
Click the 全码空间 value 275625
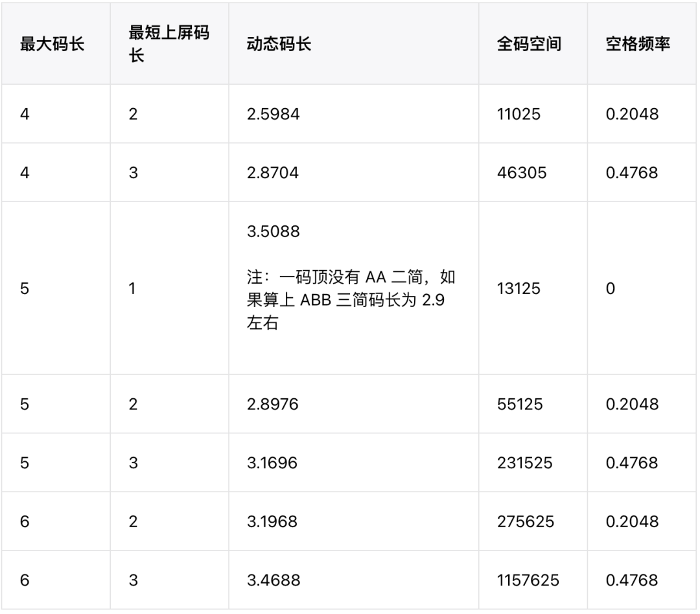click(526, 521)
